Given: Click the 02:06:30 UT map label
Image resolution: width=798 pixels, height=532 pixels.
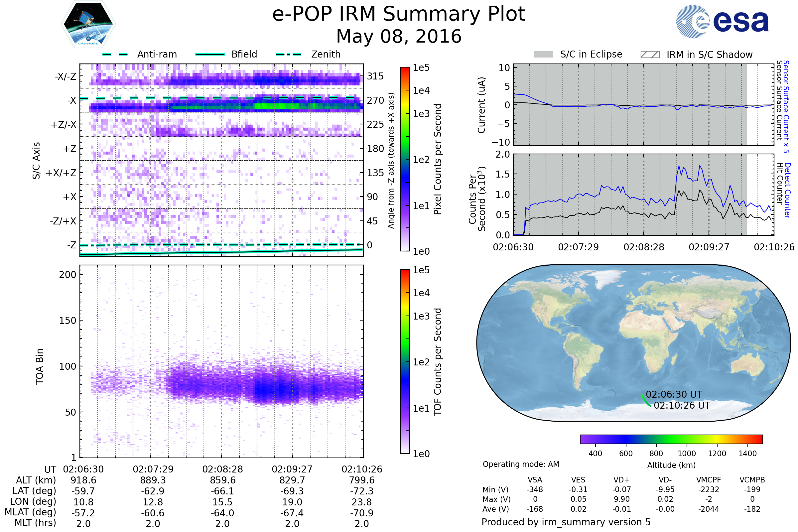Looking at the screenshot, I should (x=674, y=395).
